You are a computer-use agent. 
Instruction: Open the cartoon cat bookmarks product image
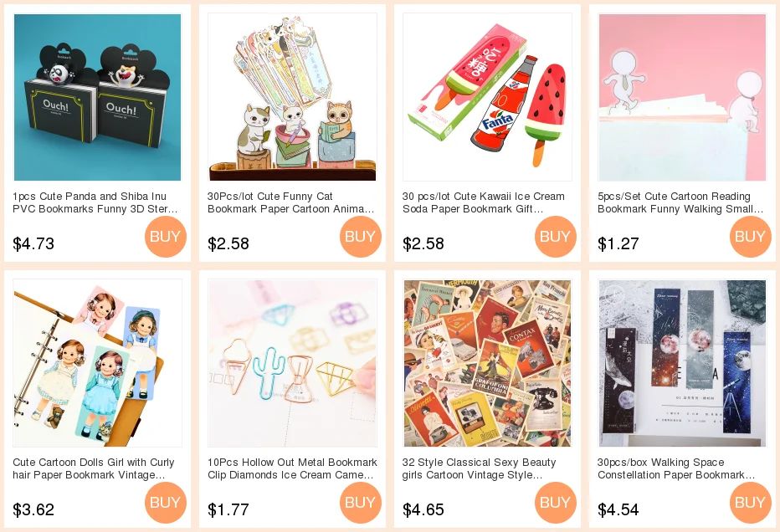click(x=293, y=97)
